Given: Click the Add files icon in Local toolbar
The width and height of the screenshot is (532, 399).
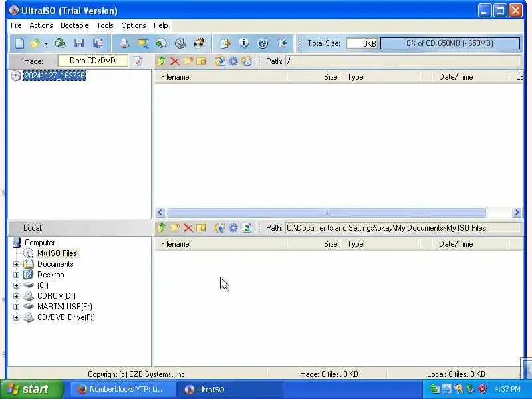Looking at the screenshot, I should [x=220, y=228].
